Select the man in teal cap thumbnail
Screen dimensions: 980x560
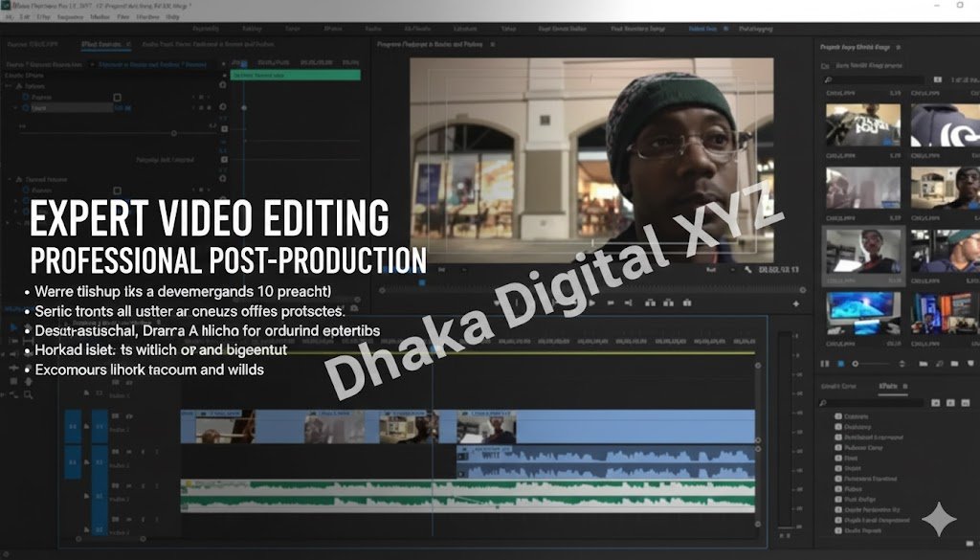945,251
